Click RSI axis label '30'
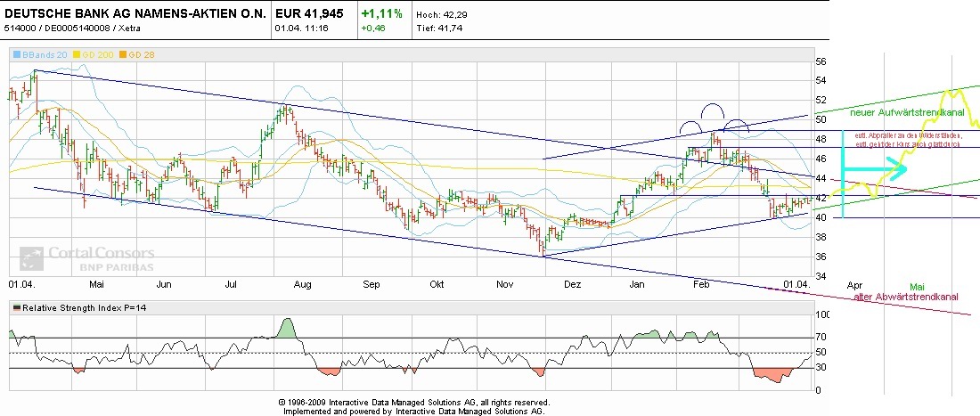Image resolution: width=980 pixels, height=416 pixels. pos(821,367)
